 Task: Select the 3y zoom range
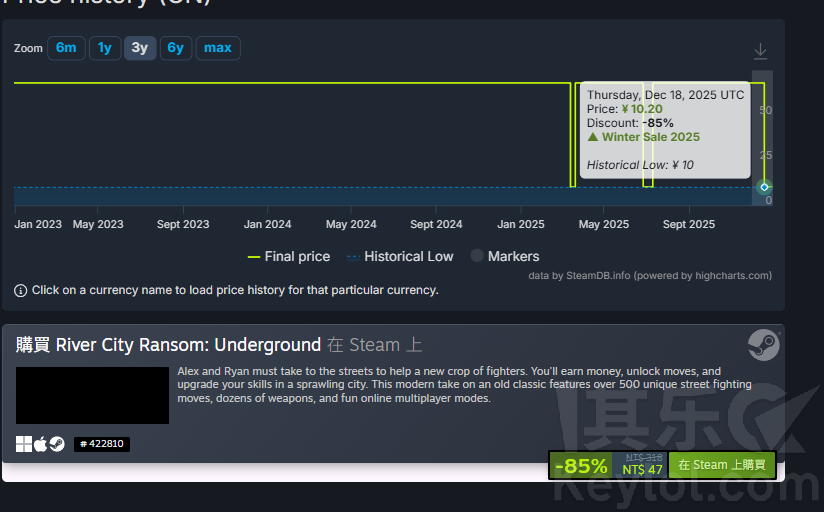140,48
